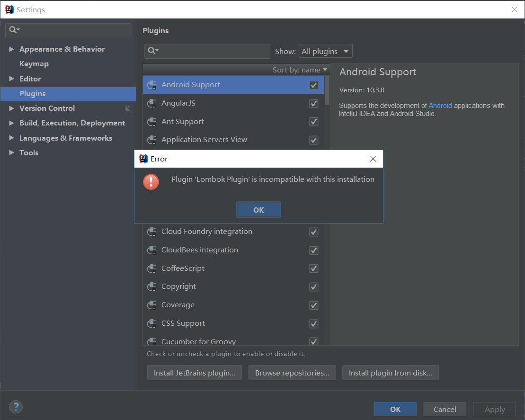The height and width of the screenshot is (420, 525).
Task: Expand Appearance & Behavior tree arrow
Action: point(11,49)
